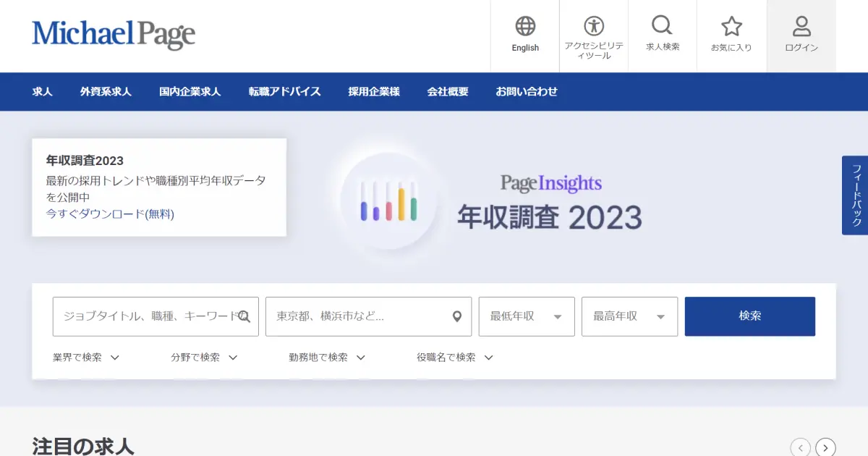
Task: Open 外資系求人 in navigation bar
Action: (106, 92)
